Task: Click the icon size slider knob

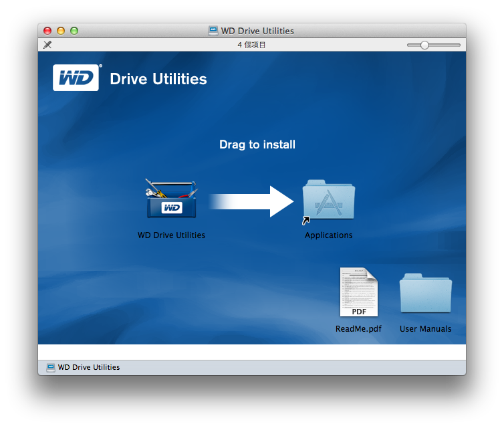Action: [x=424, y=45]
